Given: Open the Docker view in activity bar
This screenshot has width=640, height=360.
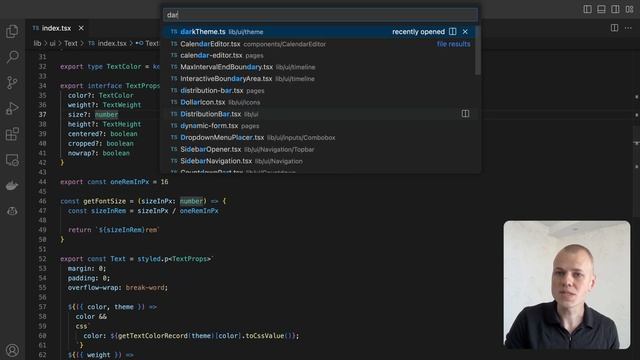Looking at the screenshot, I should click(x=12, y=186).
